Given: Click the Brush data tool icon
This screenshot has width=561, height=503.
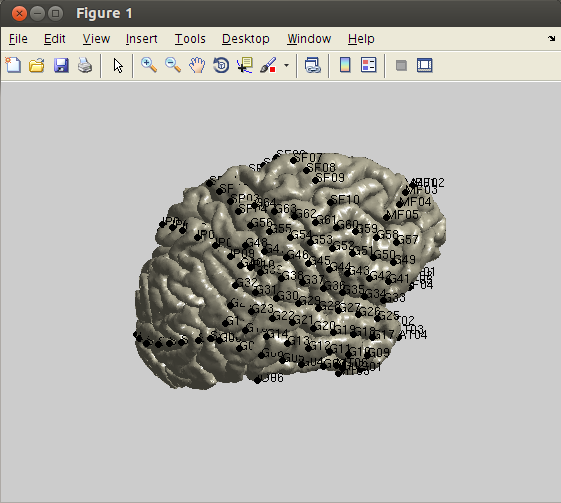Looking at the screenshot, I should pos(268,65).
